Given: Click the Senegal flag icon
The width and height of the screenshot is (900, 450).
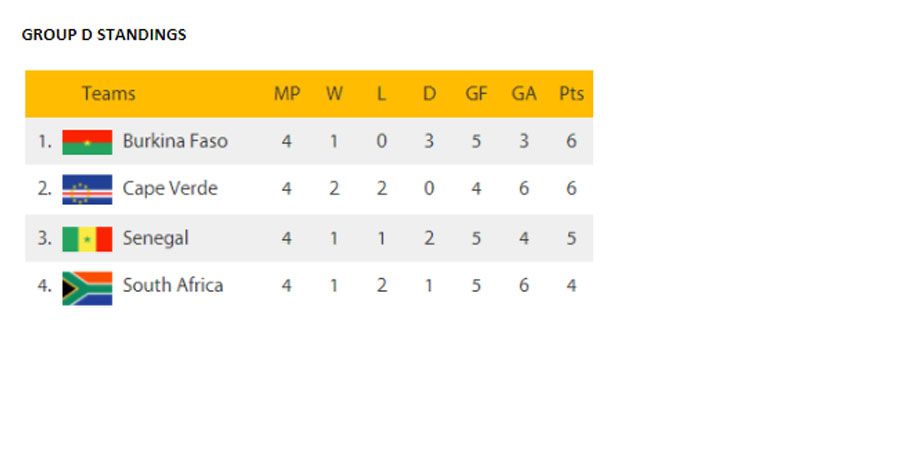Looking at the screenshot, I should pyautogui.click(x=87, y=238).
